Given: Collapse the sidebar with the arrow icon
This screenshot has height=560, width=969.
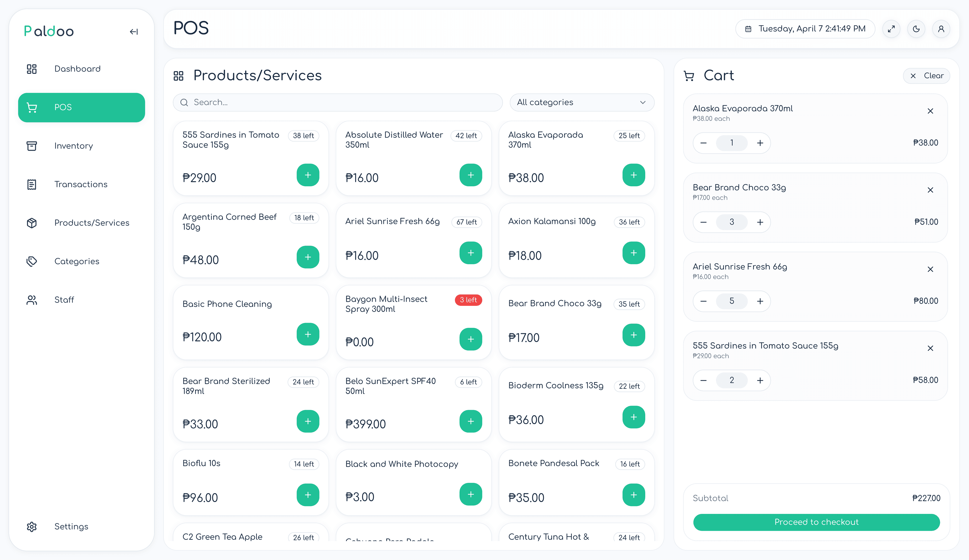Looking at the screenshot, I should pyautogui.click(x=133, y=32).
